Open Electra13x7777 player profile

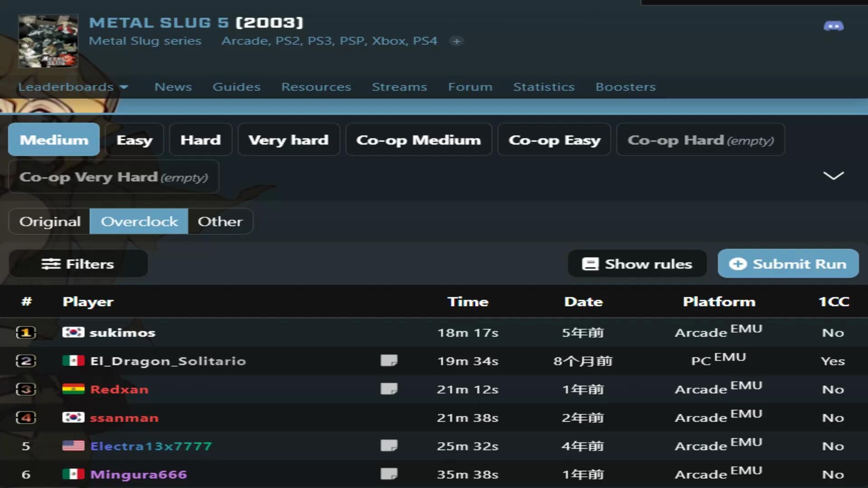[151, 446]
